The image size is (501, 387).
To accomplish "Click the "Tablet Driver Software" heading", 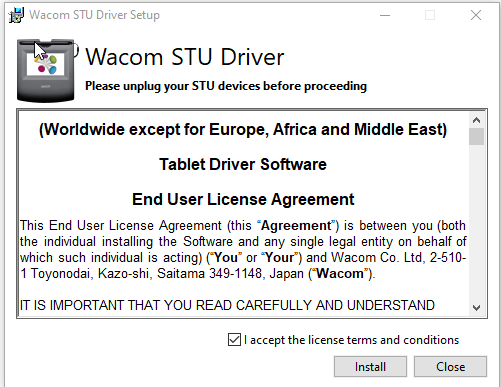I will (x=243, y=164).
